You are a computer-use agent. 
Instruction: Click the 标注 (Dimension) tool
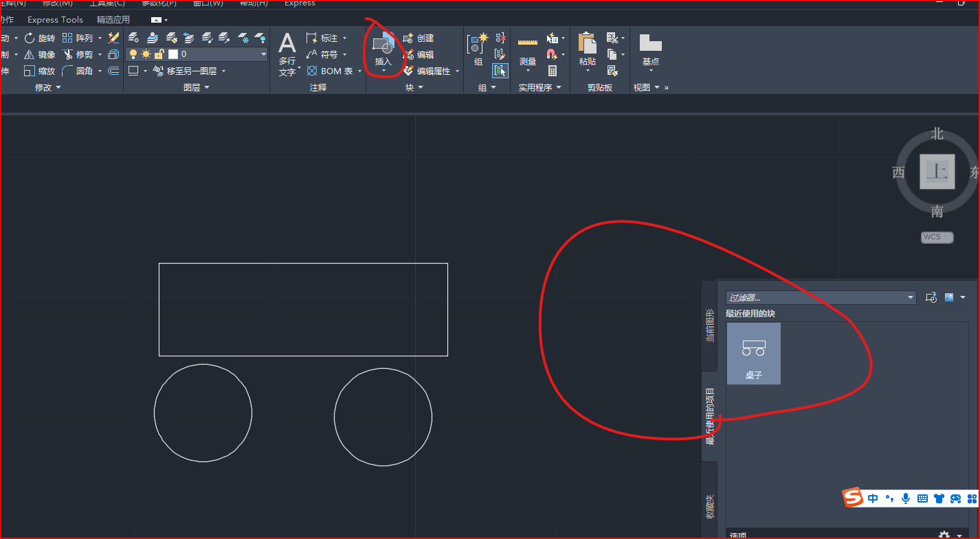pyautogui.click(x=322, y=38)
